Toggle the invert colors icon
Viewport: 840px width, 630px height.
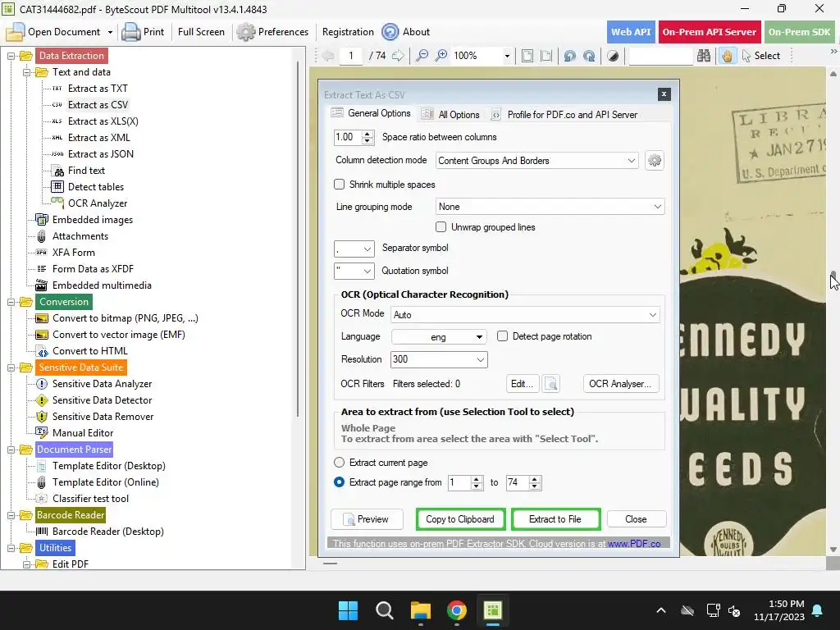click(x=613, y=56)
